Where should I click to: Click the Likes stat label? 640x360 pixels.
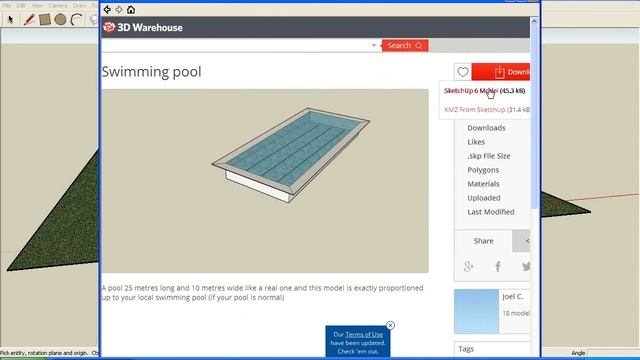[x=476, y=142]
